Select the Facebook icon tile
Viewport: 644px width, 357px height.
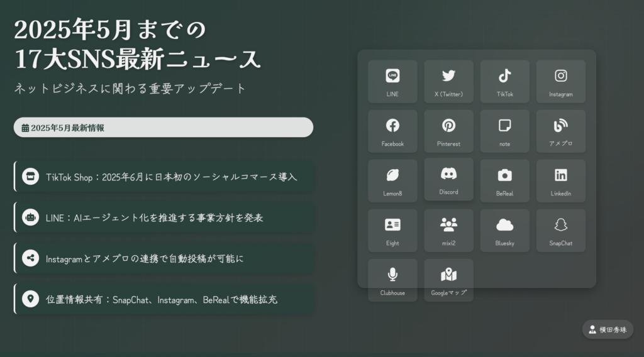point(392,131)
